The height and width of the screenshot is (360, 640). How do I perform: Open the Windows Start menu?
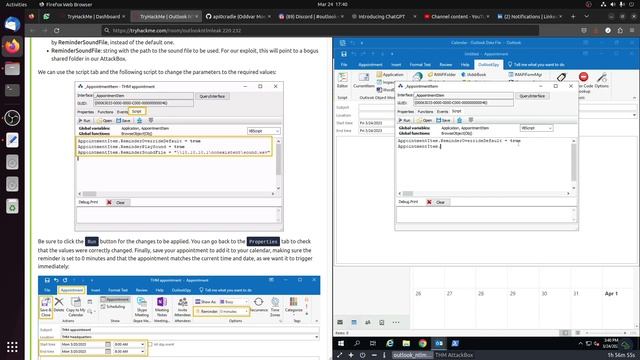(341, 344)
